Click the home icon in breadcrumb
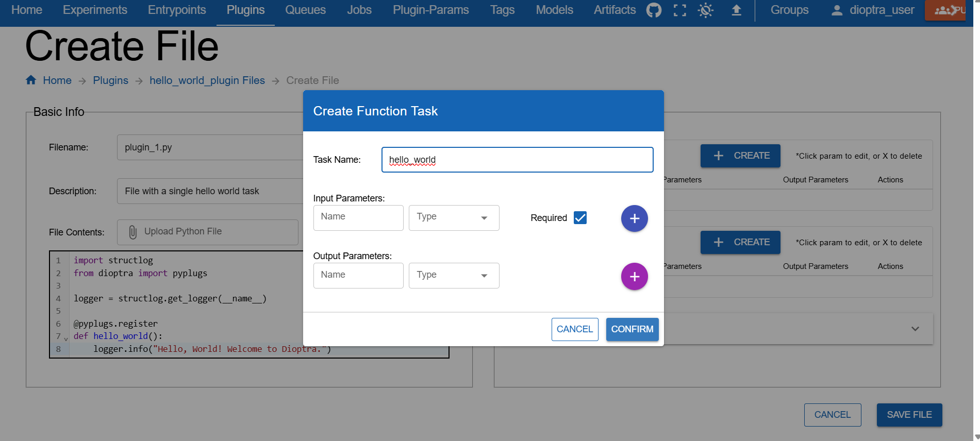This screenshot has width=980, height=441. coord(31,80)
